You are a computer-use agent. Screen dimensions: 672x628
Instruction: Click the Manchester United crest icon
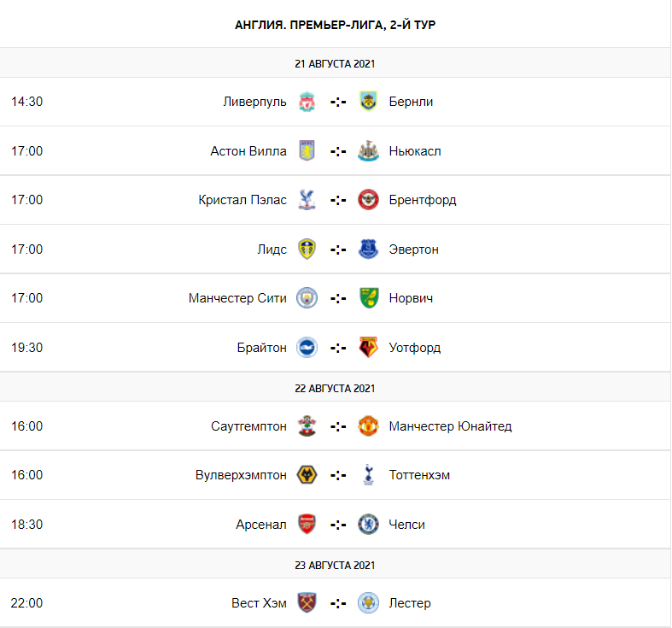[x=369, y=426]
